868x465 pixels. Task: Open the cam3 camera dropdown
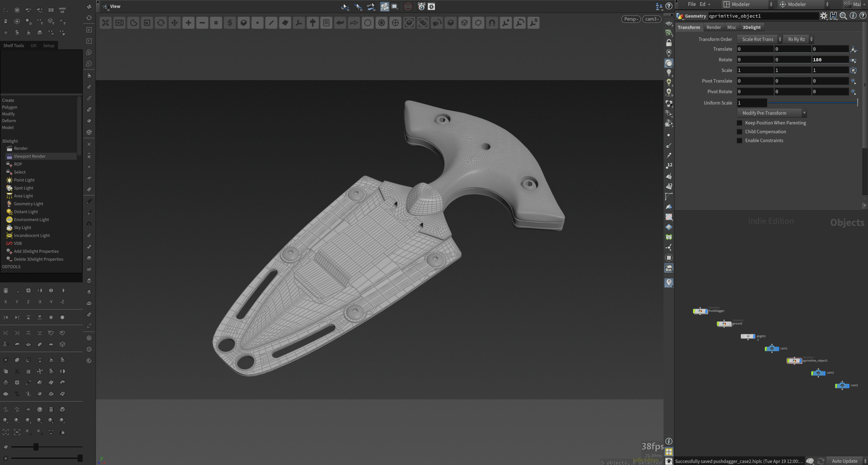pos(652,19)
